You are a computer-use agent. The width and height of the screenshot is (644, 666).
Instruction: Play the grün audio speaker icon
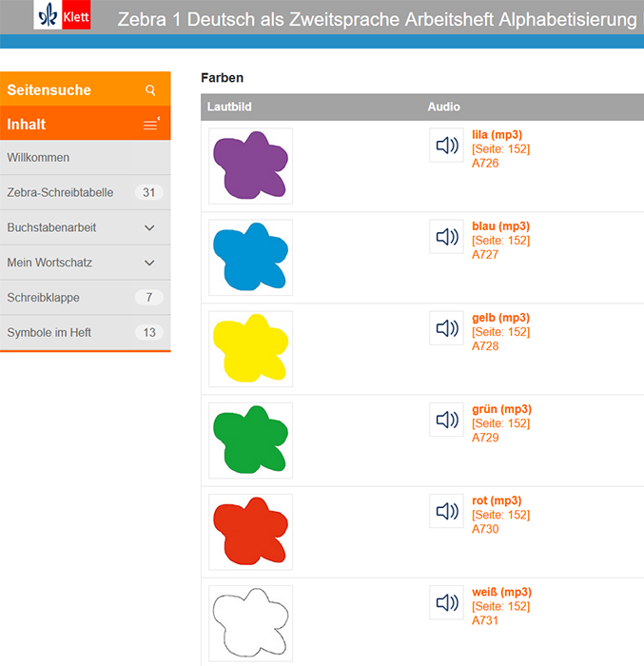446,420
